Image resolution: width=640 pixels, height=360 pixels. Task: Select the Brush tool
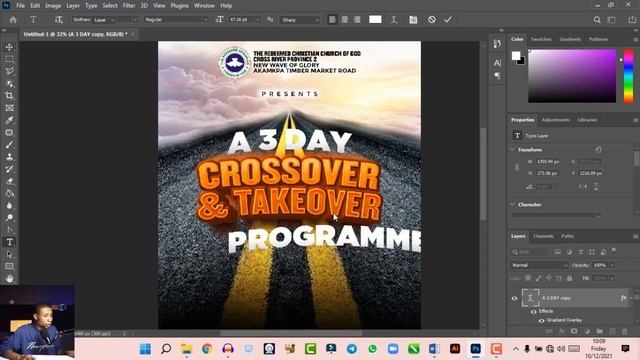pos(9,145)
